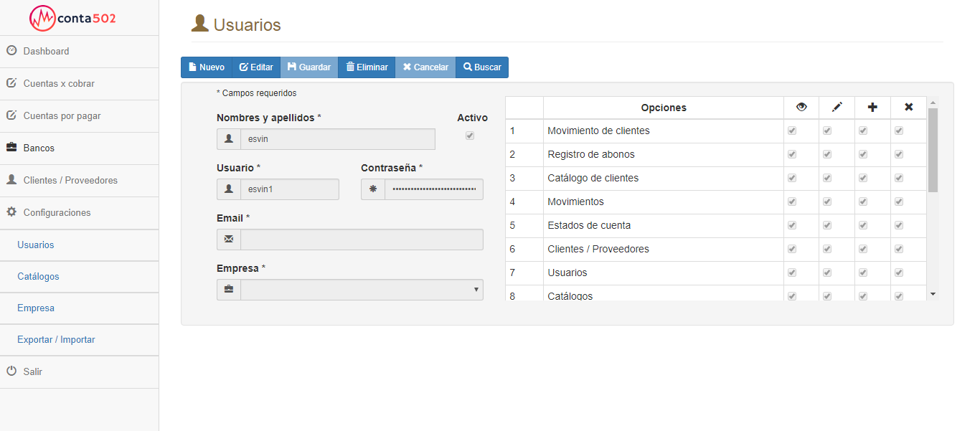Toggle delete permission for Estados de cuenta
980x431 pixels.
899,225
